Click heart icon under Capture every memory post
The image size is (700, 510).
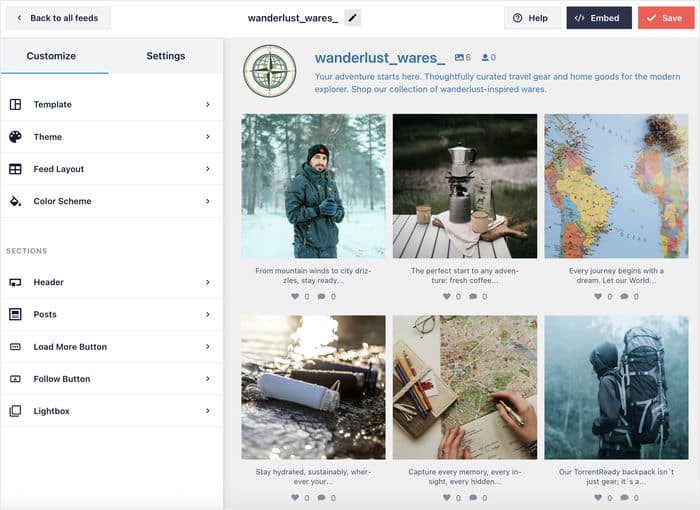(446, 497)
